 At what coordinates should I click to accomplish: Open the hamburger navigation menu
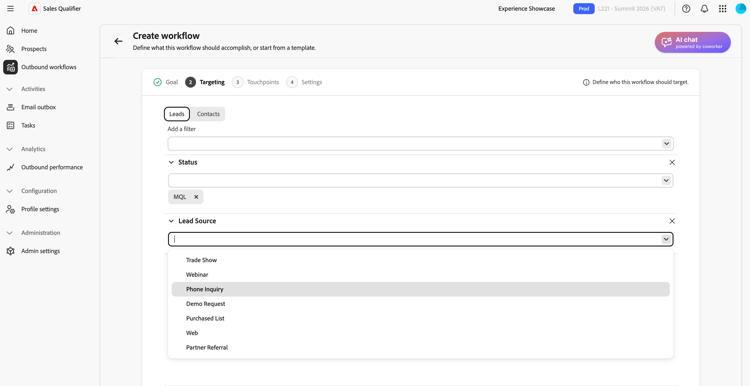click(x=11, y=9)
